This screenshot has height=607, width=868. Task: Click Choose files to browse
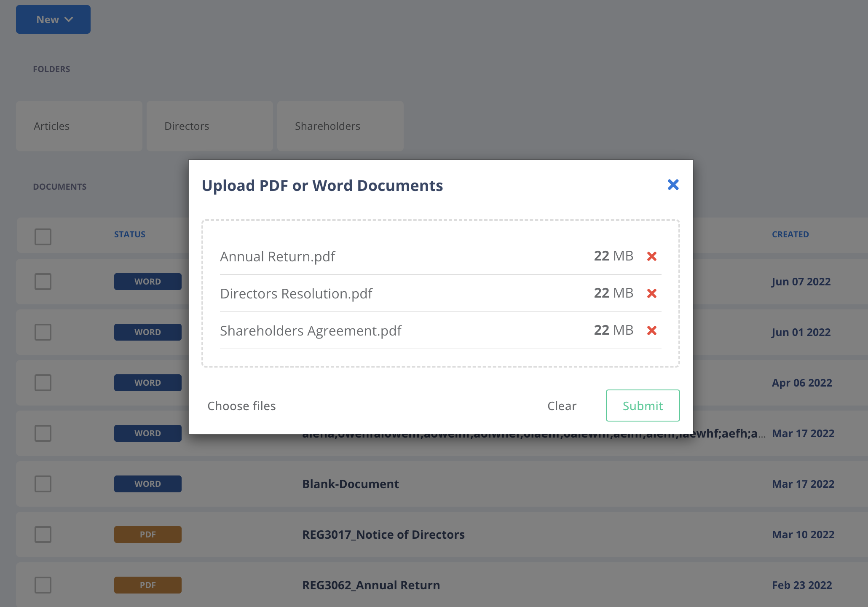coord(241,406)
